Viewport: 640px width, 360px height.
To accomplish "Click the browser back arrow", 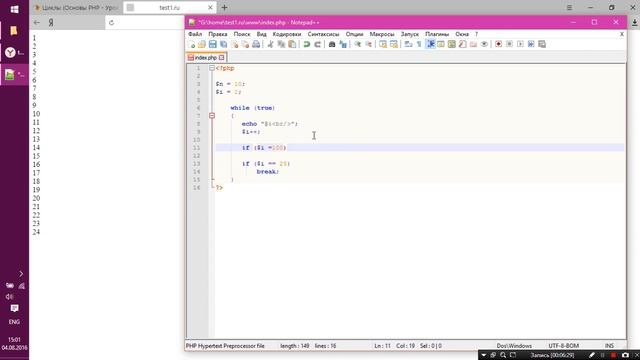I will click(x=37, y=22).
